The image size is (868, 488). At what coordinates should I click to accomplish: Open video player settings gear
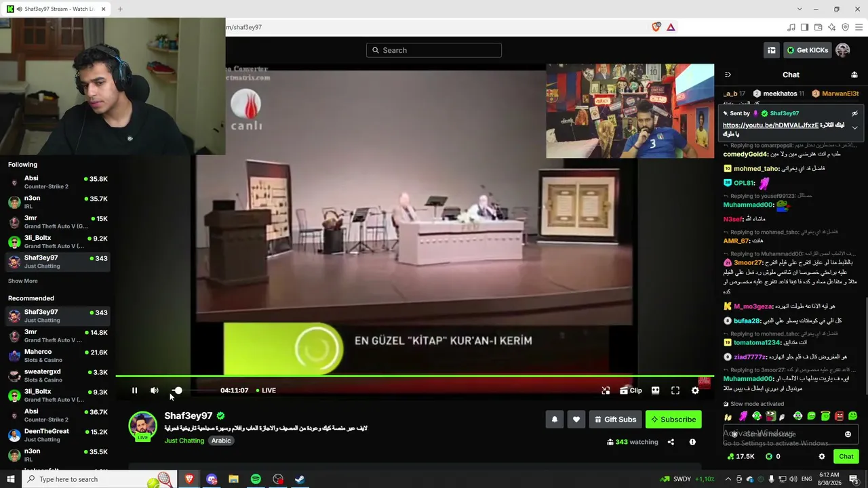point(695,390)
